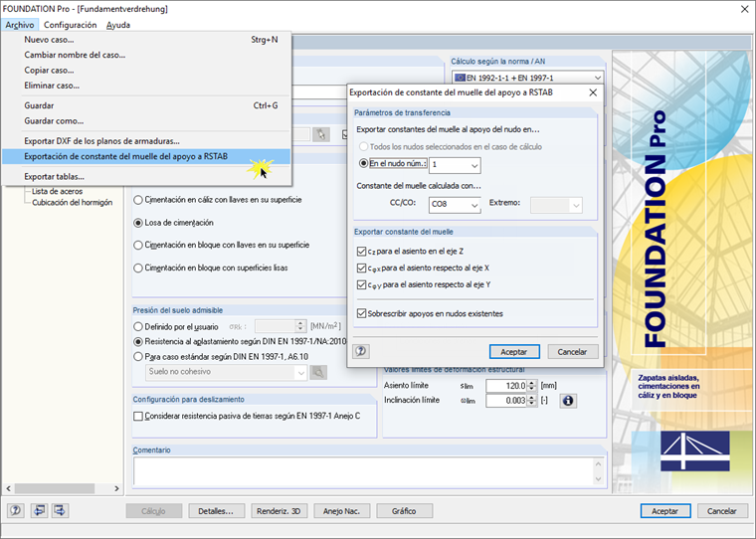756x539 pixels.
Task: Click the Inclinación límite value field
Action: (x=506, y=401)
